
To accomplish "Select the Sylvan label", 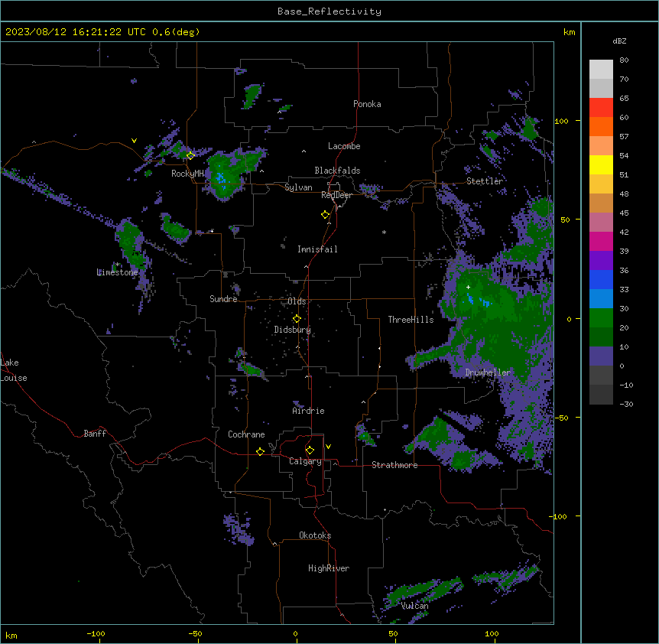I will tap(298, 188).
